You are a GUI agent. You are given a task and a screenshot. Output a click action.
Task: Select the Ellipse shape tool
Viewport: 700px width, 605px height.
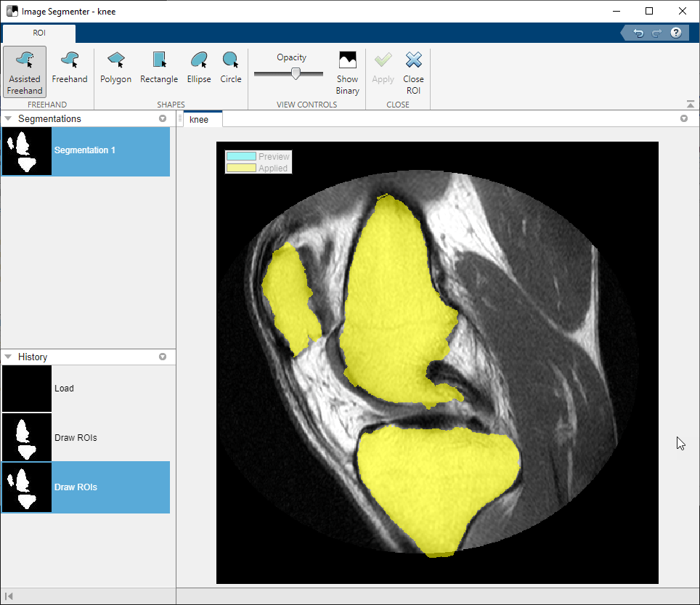click(x=199, y=68)
